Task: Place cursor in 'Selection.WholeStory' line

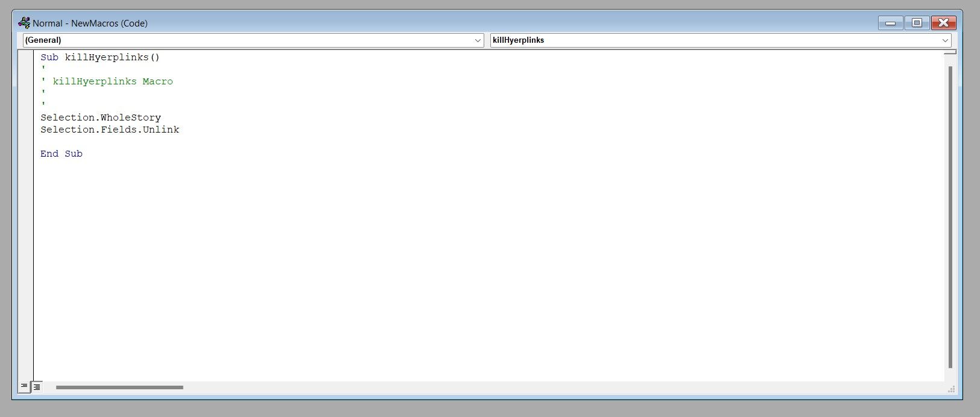Action: point(101,118)
